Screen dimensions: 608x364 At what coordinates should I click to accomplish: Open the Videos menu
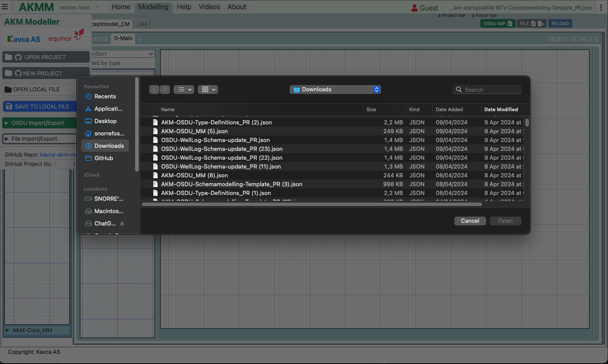[209, 7]
